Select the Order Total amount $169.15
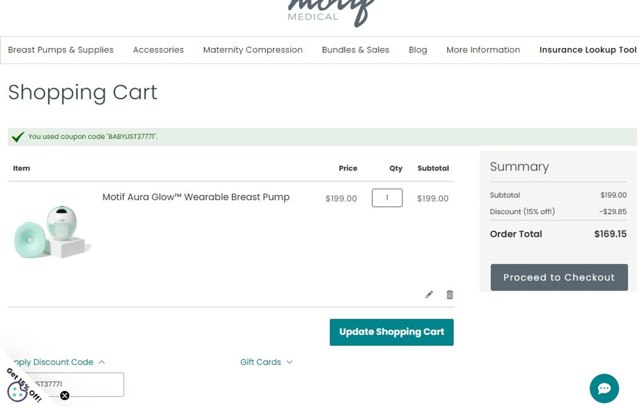The width and height of the screenshot is (640, 407). tap(610, 234)
